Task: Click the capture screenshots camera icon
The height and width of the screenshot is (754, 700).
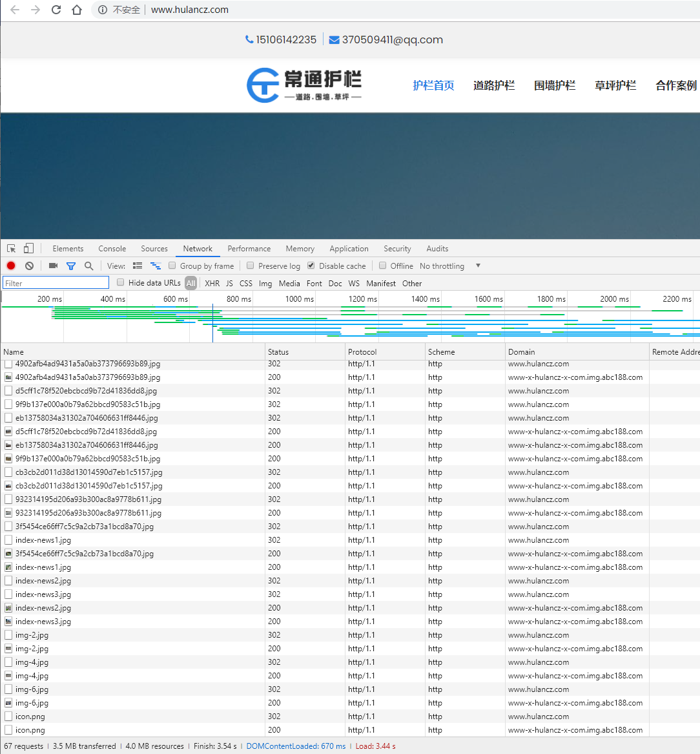Action: [53, 266]
